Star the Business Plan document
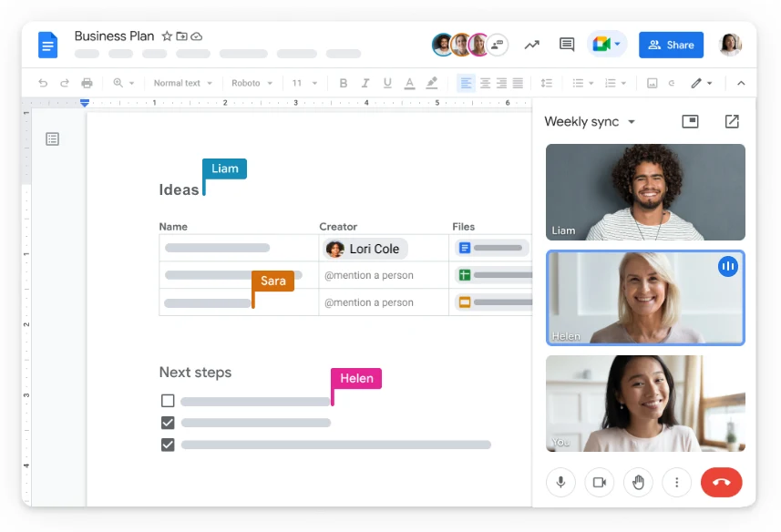Image resolution: width=781 pixels, height=532 pixels. tap(167, 36)
